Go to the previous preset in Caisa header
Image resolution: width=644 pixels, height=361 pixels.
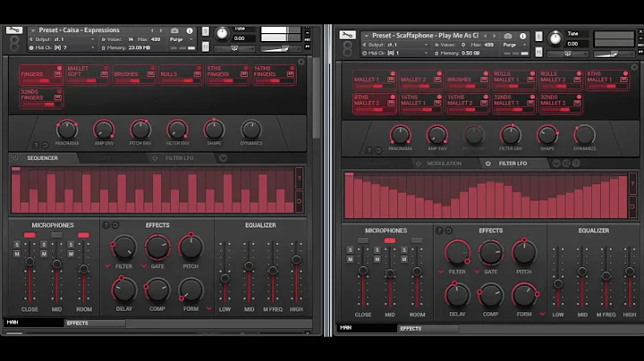click(152, 30)
